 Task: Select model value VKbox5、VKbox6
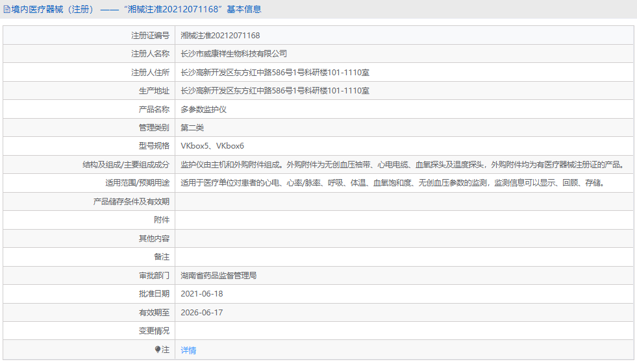[x=212, y=146]
